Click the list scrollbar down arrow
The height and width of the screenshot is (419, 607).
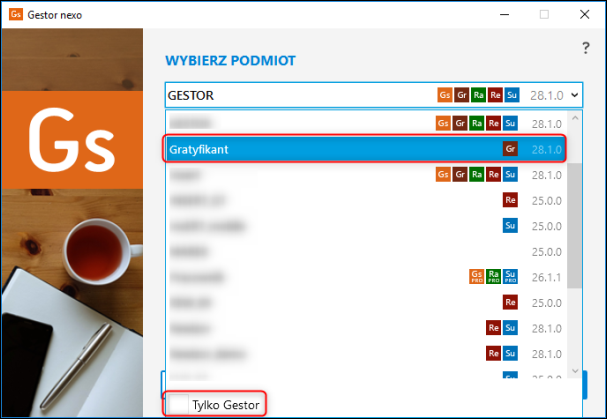[575, 371]
